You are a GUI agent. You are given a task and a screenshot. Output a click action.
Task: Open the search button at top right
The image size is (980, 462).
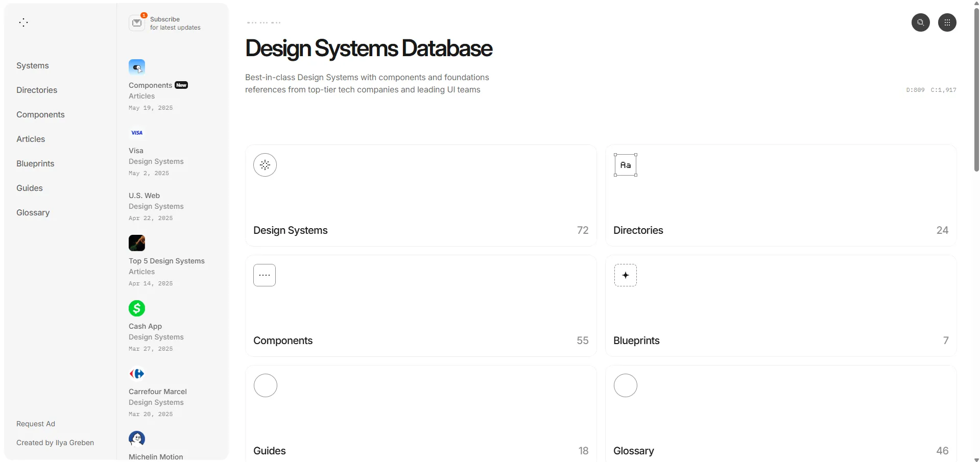point(920,22)
